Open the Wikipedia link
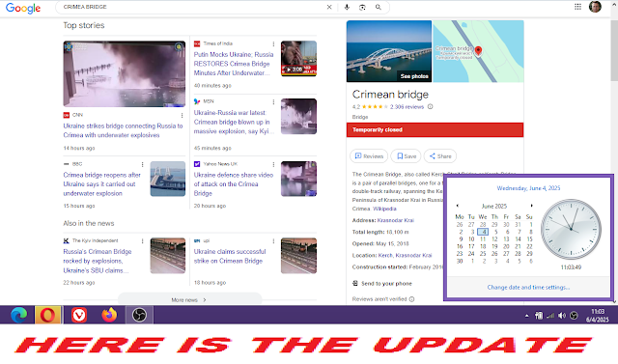The width and height of the screenshot is (618, 364). pyautogui.click(x=384, y=209)
